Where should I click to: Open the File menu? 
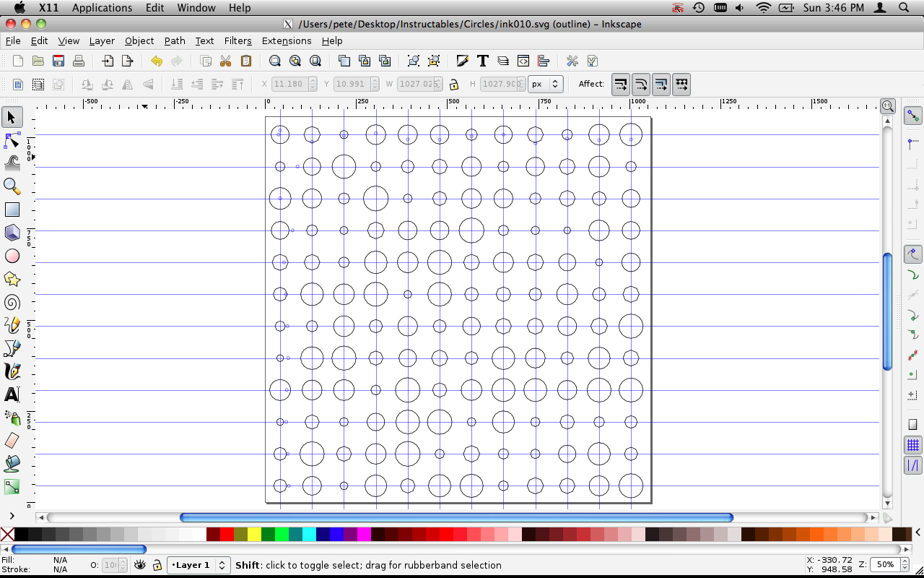pyautogui.click(x=13, y=40)
